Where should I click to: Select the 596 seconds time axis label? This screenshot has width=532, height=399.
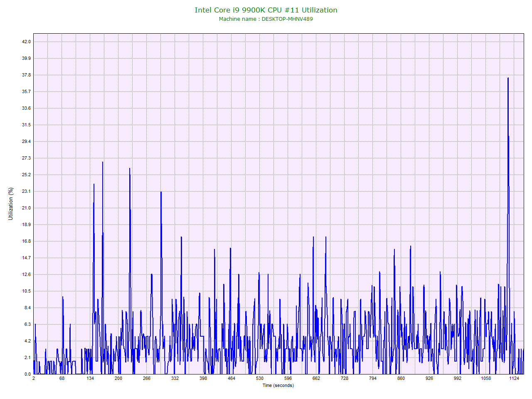(288, 378)
